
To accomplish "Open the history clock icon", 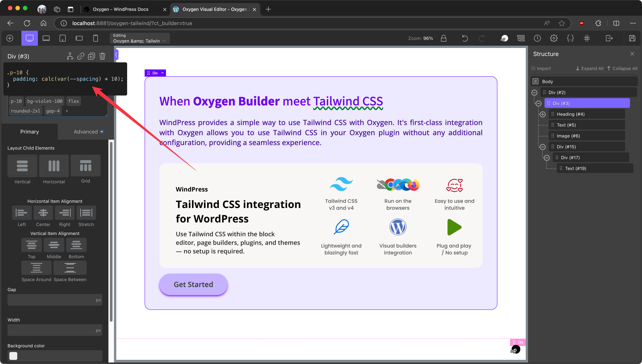I will [537, 38].
